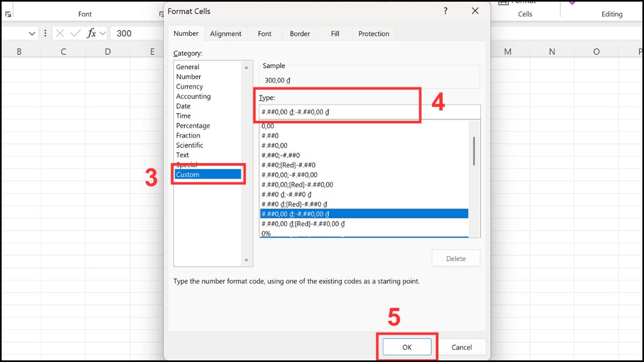Image resolution: width=644 pixels, height=362 pixels.
Task: Click the Insert Function fx icon
Action: pos(93,33)
